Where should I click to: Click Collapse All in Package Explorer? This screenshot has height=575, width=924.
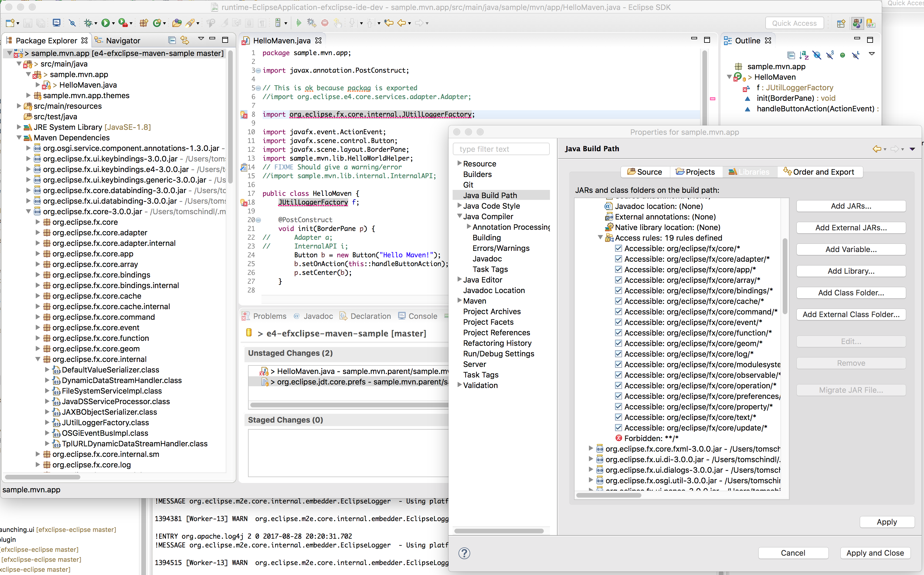click(x=172, y=40)
